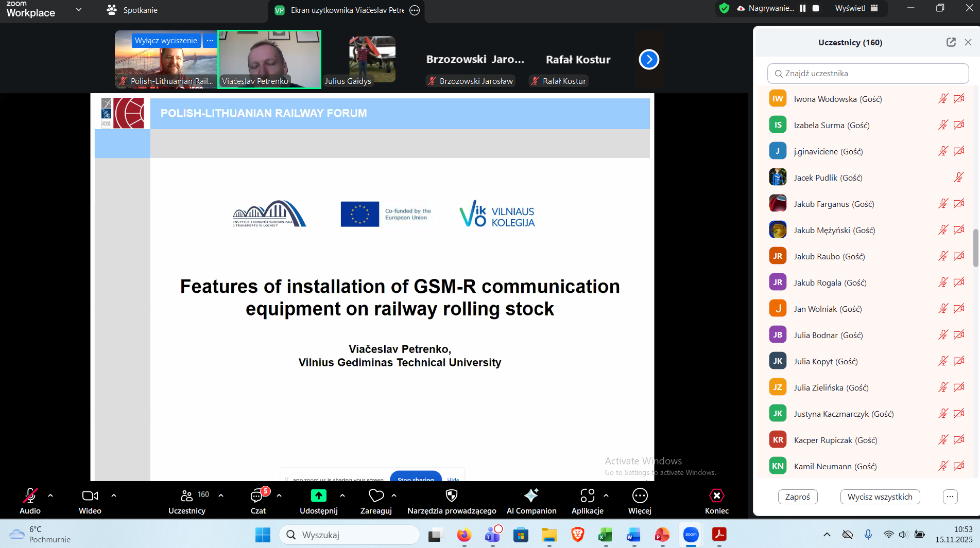This screenshot has width=980, height=548.
Task: Toggle the Wideo camera button
Action: tap(90, 496)
